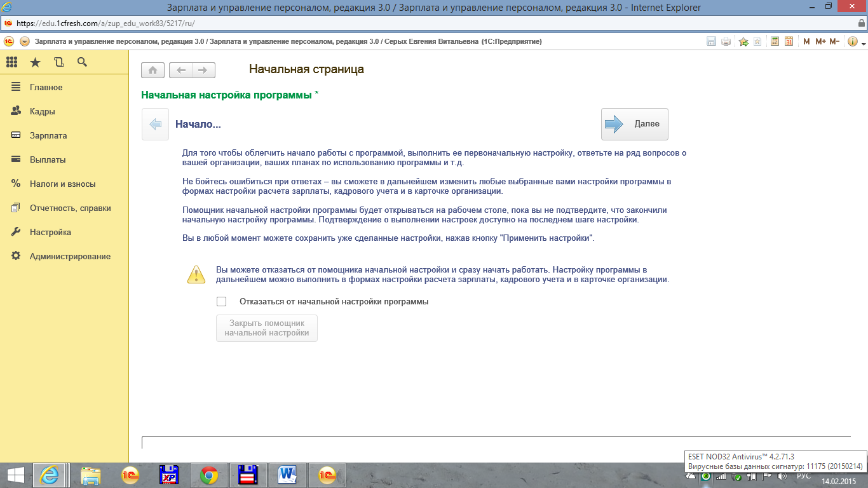
Task: Open the calendar toolbar icon
Action: click(x=789, y=41)
